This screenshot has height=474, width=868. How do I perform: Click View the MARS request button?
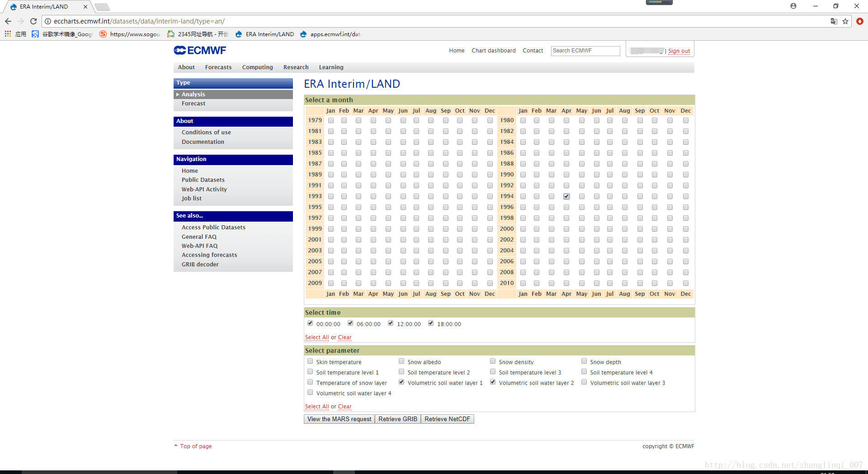tap(339, 419)
